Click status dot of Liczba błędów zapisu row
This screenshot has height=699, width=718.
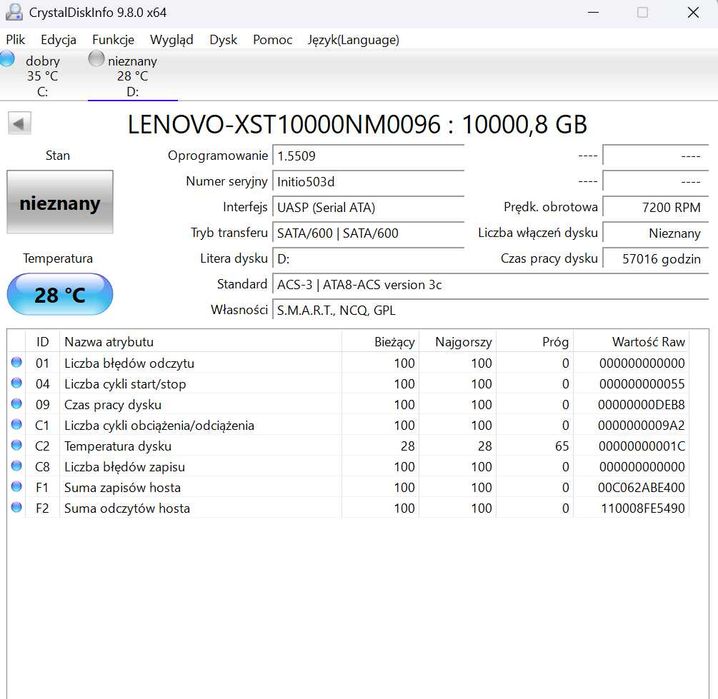(x=16, y=466)
